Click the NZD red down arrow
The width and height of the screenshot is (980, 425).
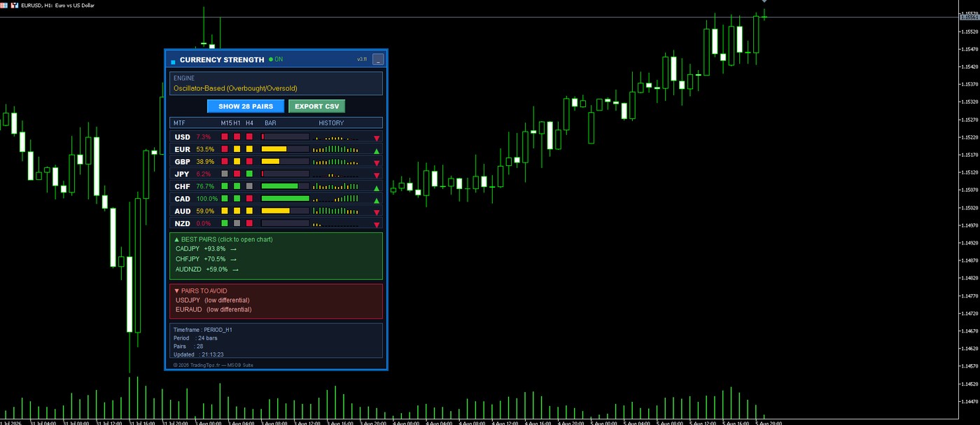[x=377, y=225]
